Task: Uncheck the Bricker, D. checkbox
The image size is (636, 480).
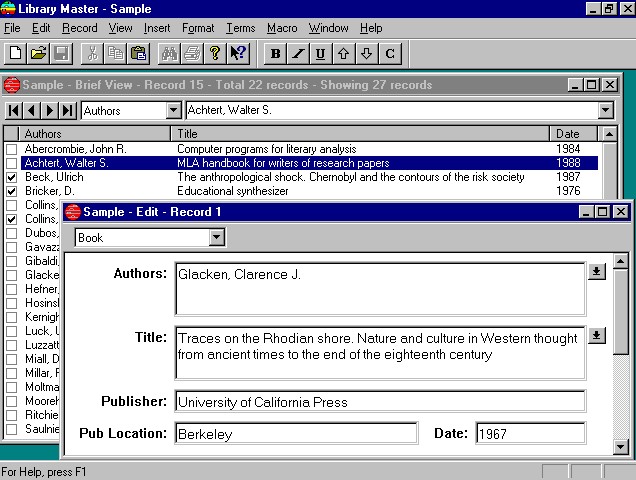Action: click(x=12, y=191)
